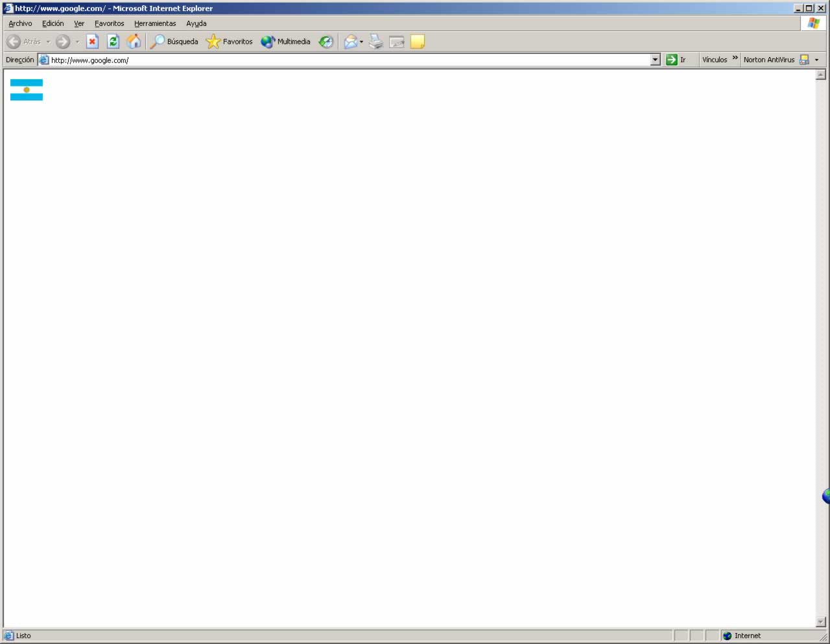Viewport: 830px width, 644px height.
Task: Click the Argentina flag image on the page
Action: point(27,89)
